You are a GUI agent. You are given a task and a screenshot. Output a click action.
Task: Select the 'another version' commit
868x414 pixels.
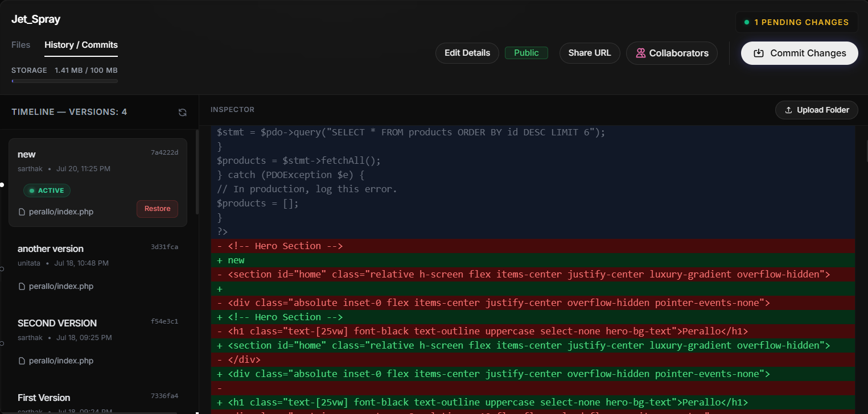pos(98,267)
